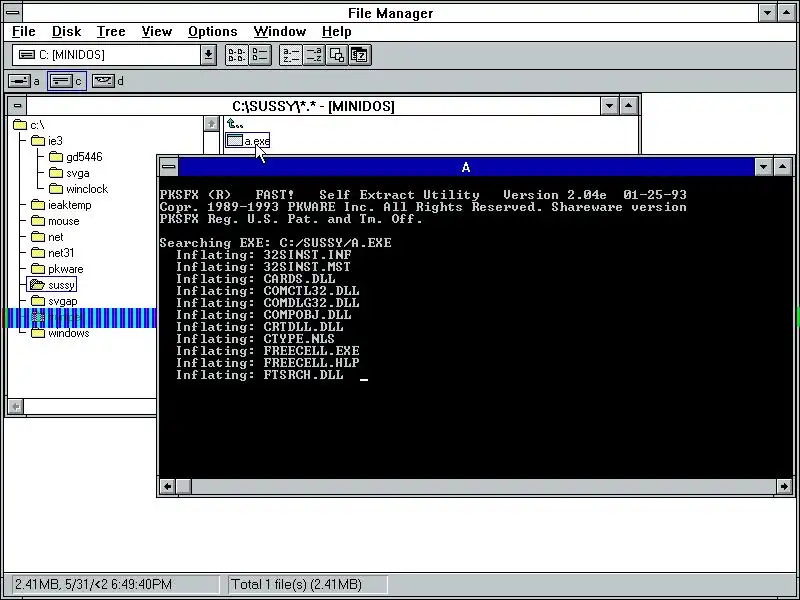Image resolution: width=800 pixels, height=600 pixels.
Task: Select the winclock folder
Action: 79,189
